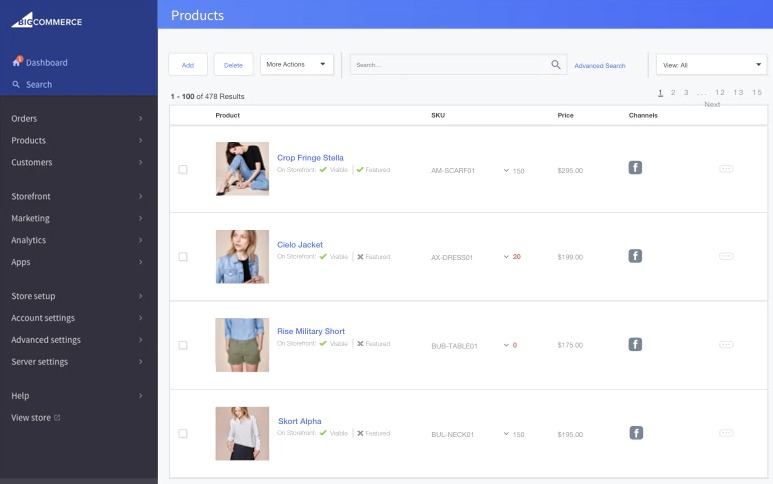Image resolution: width=773 pixels, height=484 pixels.
Task: Click the BigCommerce logo
Action: click(47, 20)
